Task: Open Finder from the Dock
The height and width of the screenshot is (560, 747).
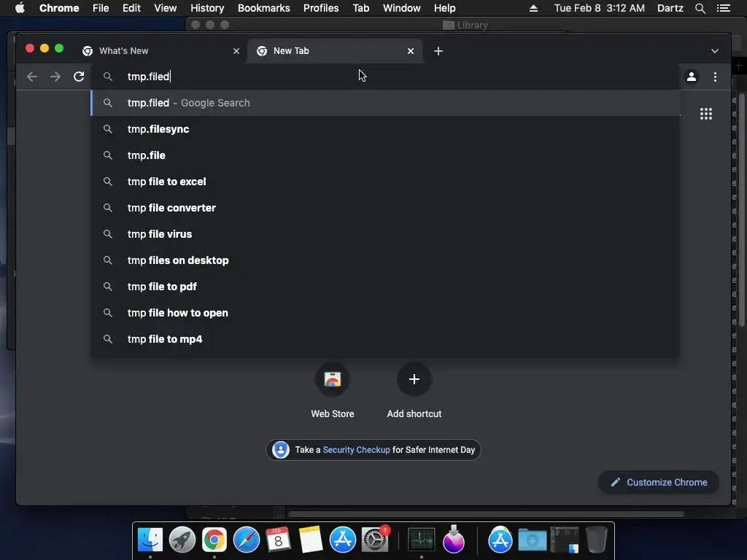Action: tap(150, 540)
